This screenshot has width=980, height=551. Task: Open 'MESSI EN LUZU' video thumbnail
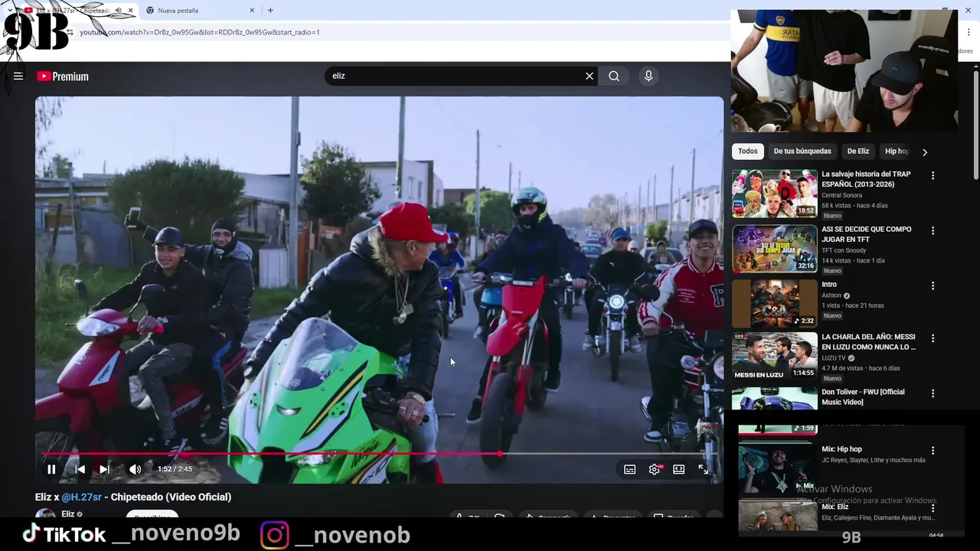(x=775, y=356)
